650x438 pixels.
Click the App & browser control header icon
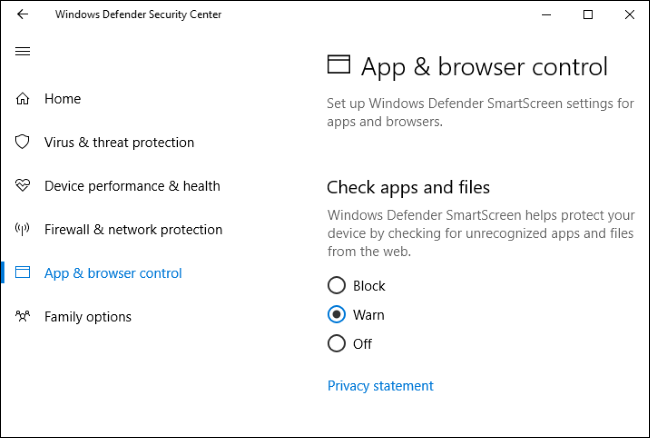339,66
